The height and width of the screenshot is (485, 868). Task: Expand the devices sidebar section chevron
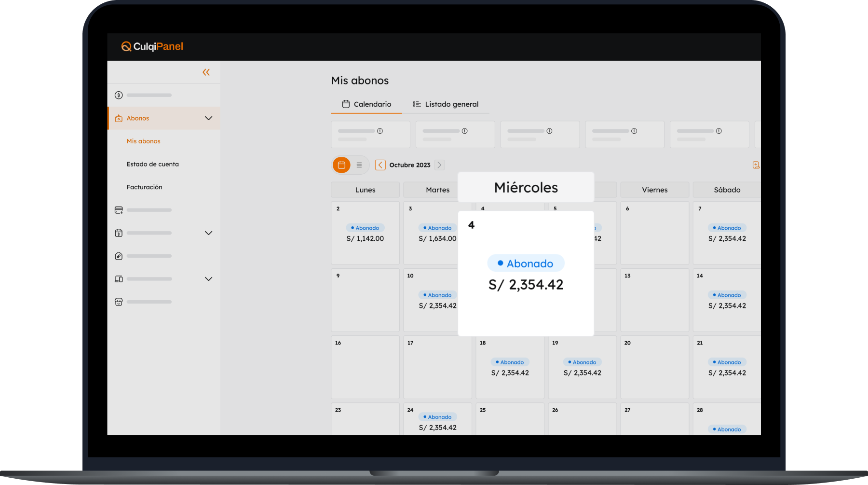click(x=208, y=279)
